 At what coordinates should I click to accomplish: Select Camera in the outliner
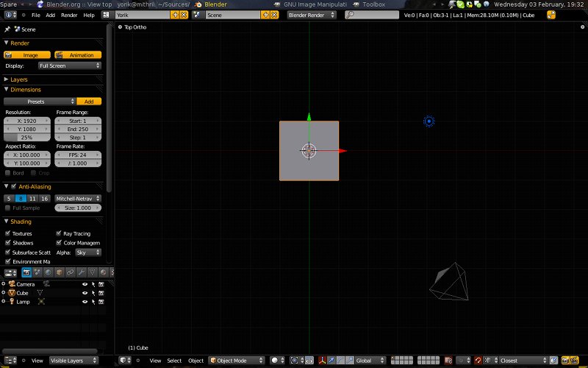coord(25,284)
